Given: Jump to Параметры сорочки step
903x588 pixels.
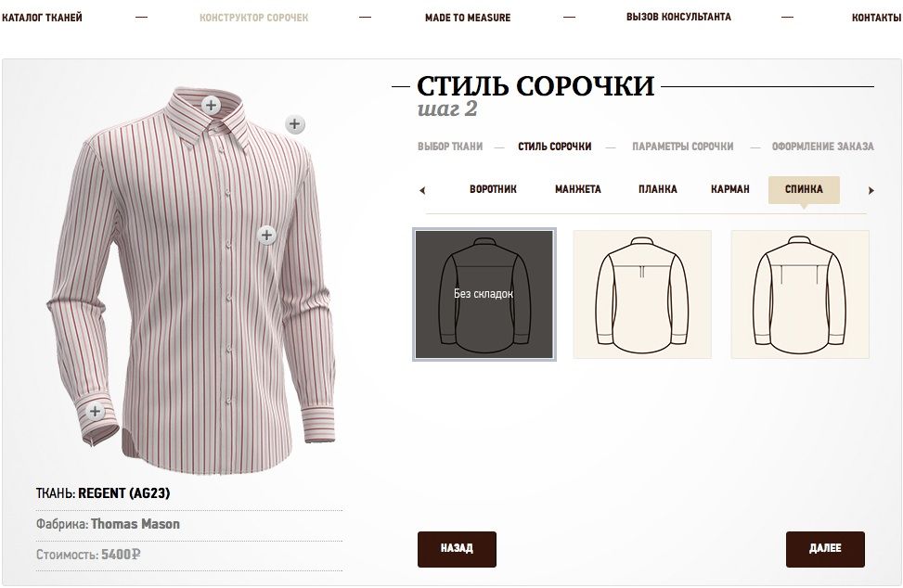Looking at the screenshot, I should tap(683, 147).
